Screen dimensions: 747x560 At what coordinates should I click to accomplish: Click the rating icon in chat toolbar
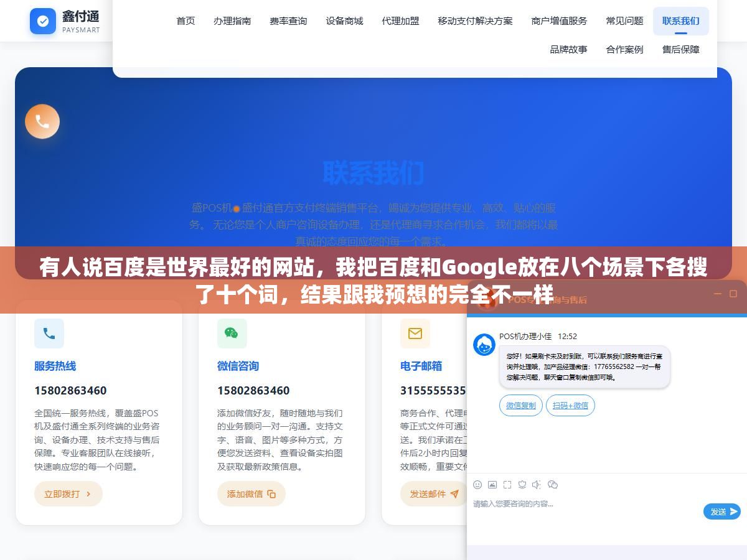(522, 485)
